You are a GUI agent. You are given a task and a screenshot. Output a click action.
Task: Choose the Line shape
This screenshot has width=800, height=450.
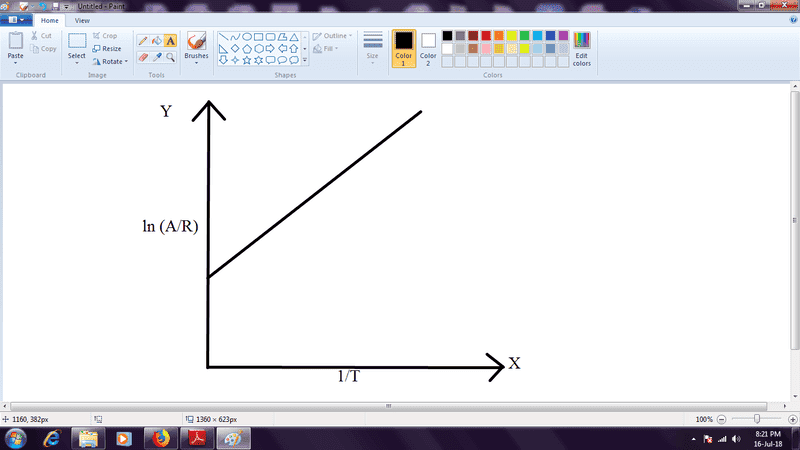223,37
